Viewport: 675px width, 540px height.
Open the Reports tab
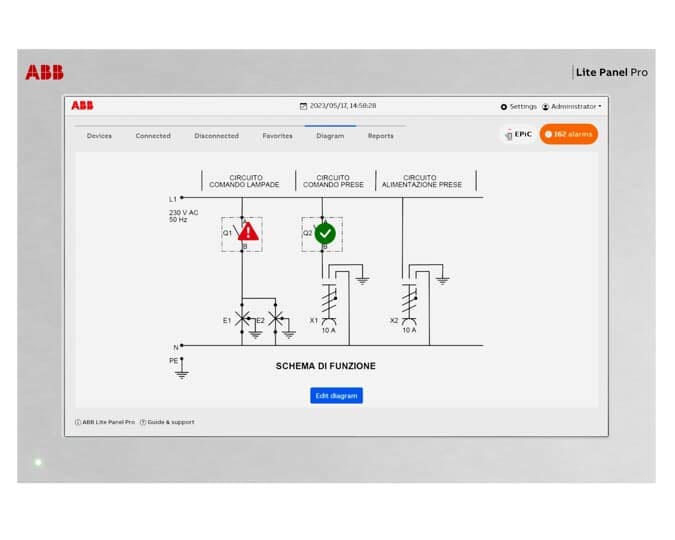click(x=381, y=136)
